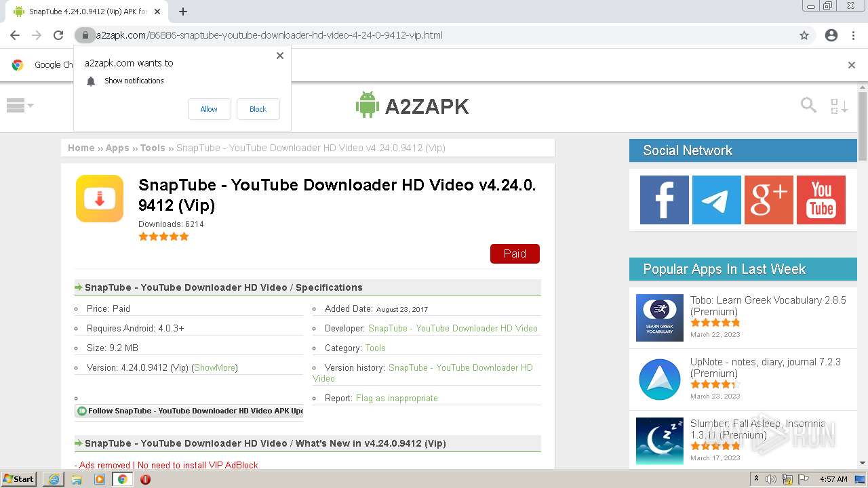Block notifications from a2zapk.com

click(x=258, y=109)
